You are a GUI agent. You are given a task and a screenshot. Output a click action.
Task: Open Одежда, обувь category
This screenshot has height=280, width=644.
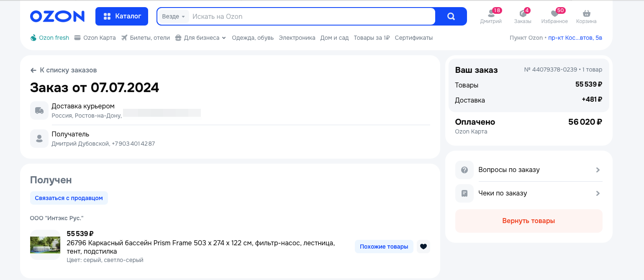(253, 38)
